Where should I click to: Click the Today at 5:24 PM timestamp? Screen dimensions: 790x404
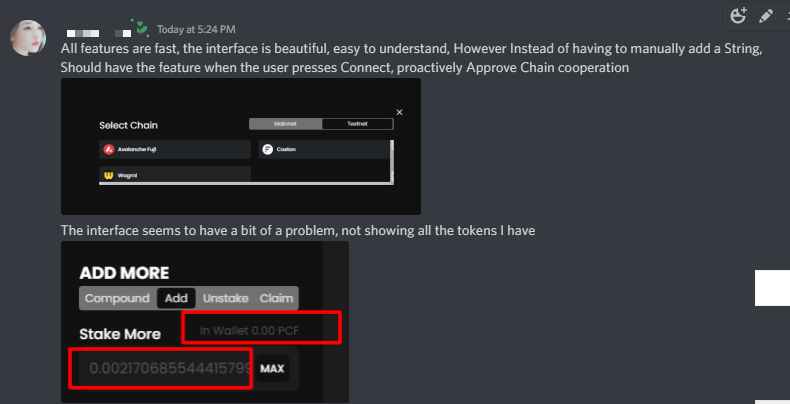click(196, 29)
